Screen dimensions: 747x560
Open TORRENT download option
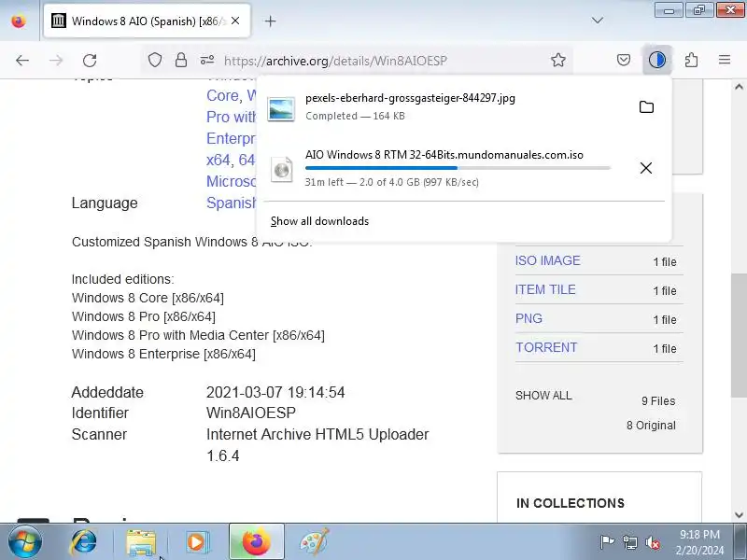click(546, 347)
